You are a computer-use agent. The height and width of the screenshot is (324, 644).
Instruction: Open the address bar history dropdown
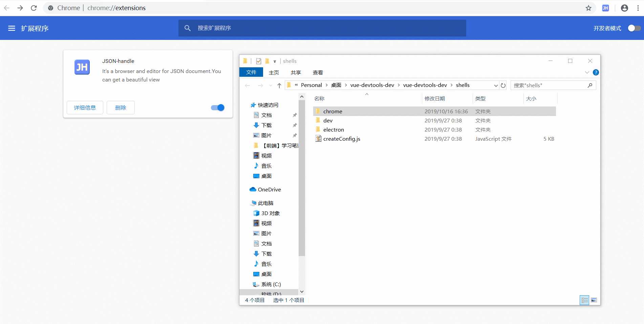(496, 86)
